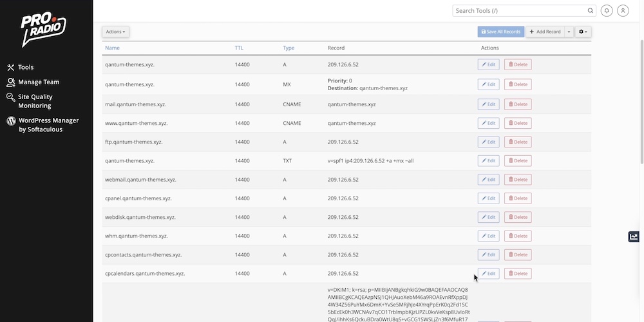The width and height of the screenshot is (644, 322).
Task: Expand the Add Record dropdown arrow
Action: pos(569,32)
